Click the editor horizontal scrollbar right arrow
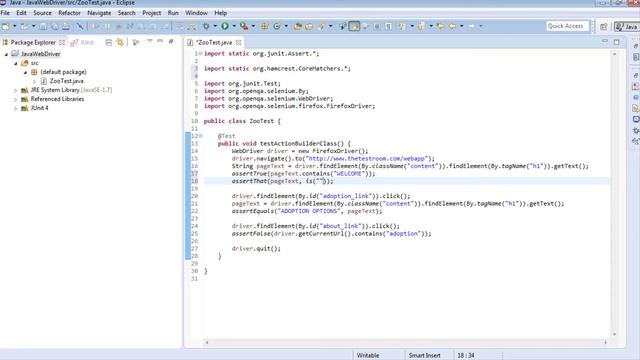Image resolution: width=640 pixels, height=360 pixels. 606,342
